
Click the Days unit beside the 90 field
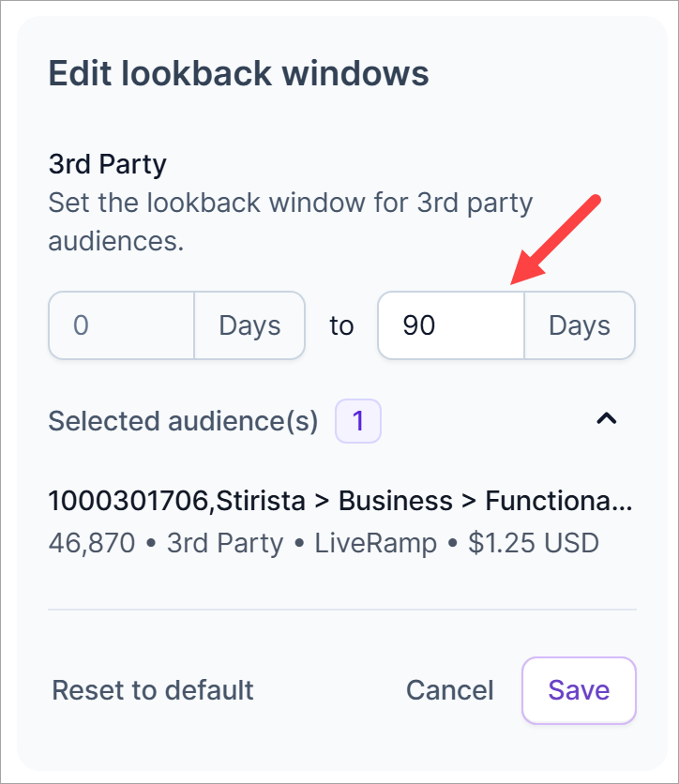pos(580,326)
